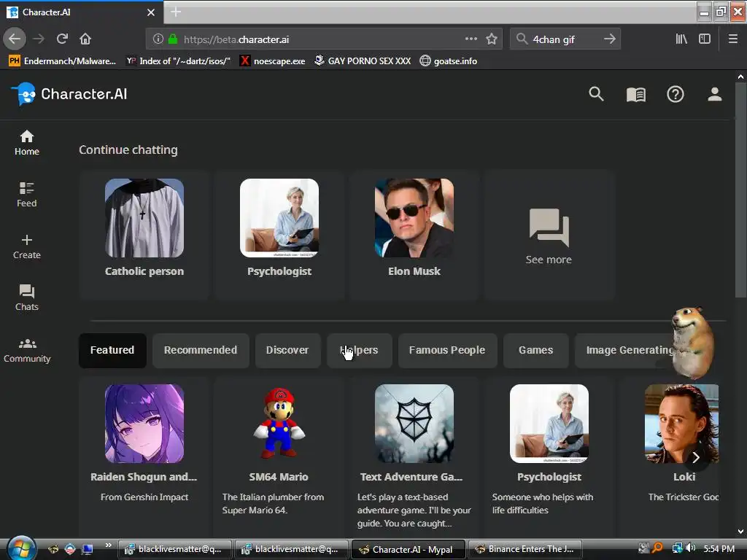This screenshot has height=560, width=747.
Task: Close the Character.AI browser tab
Action: point(150,12)
